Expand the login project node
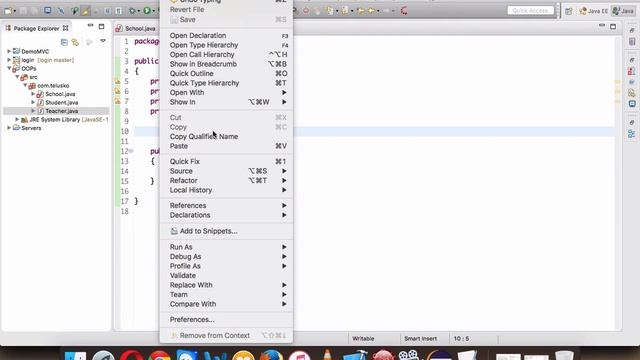The image size is (640, 360). coord(9,60)
